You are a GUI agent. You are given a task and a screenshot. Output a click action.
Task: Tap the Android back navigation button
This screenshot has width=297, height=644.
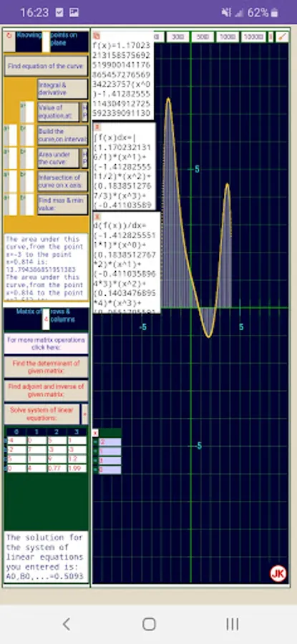tap(66, 624)
